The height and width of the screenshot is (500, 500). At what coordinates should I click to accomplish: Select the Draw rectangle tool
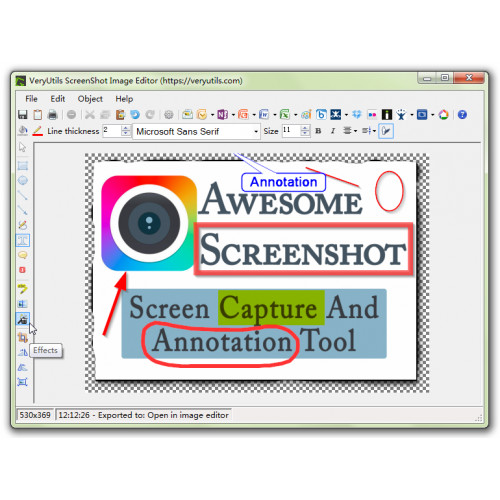(x=23, y=165)
